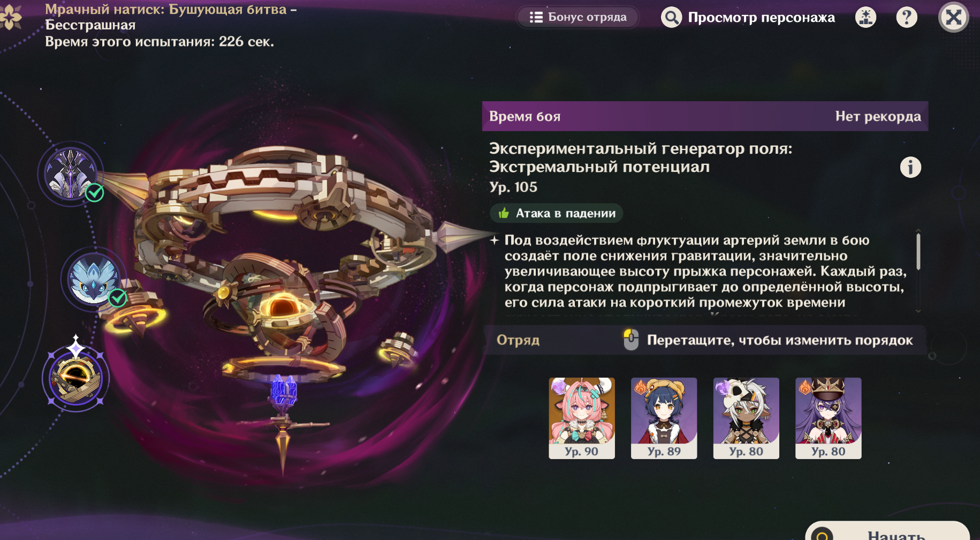
Task: Click the Атака в падении tag
Action: point(557,213)
